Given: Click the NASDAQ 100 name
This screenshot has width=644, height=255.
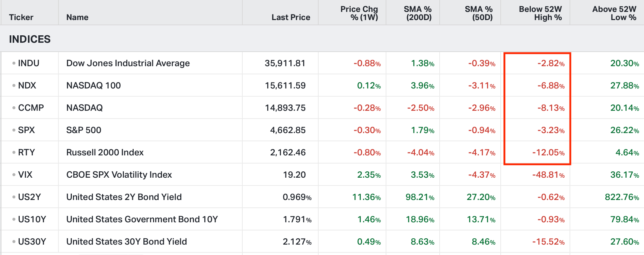Looking at the screenshot, I should 93,85.
